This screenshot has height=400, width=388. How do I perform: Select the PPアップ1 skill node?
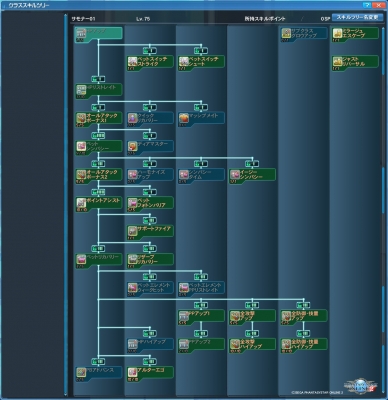[x=201, y=317]
